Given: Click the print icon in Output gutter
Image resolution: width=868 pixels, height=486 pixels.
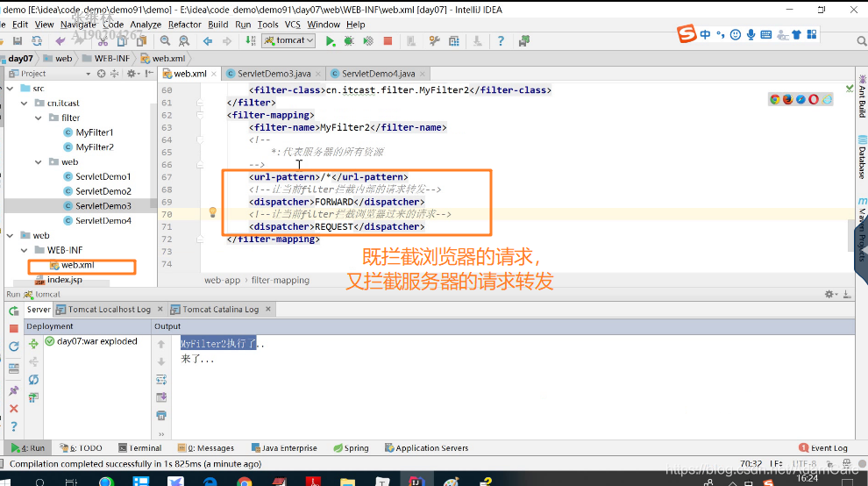Looking at the screenshot, I should click(x=161, y=416).
